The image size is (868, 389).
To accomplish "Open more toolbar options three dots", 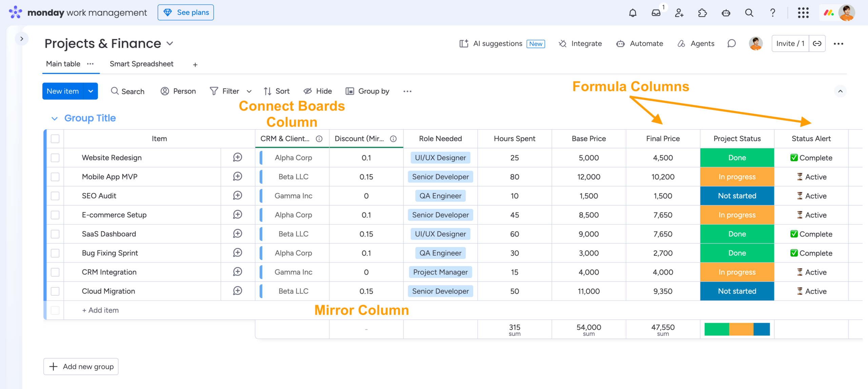I will 407,91.
